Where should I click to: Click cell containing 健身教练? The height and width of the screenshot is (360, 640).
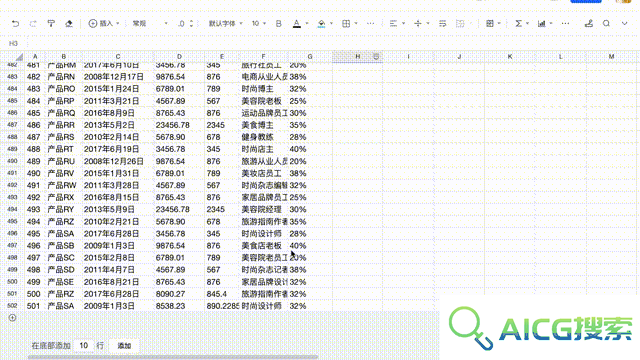[263, 137]
